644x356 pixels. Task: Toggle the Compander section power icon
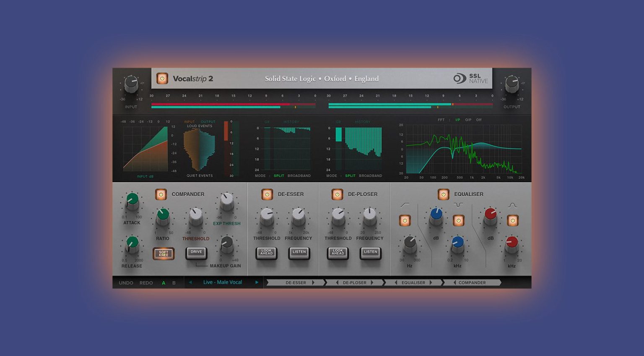tap(161, 194)
